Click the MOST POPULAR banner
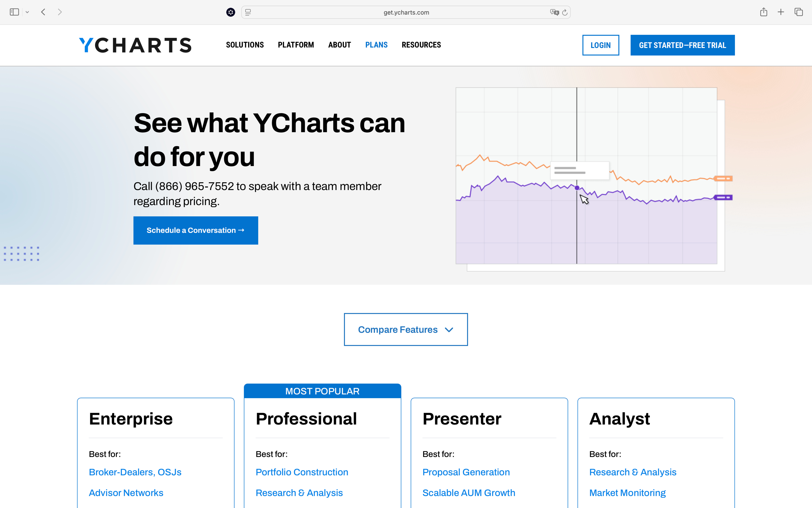812x508 pixels. pos(322,391)
